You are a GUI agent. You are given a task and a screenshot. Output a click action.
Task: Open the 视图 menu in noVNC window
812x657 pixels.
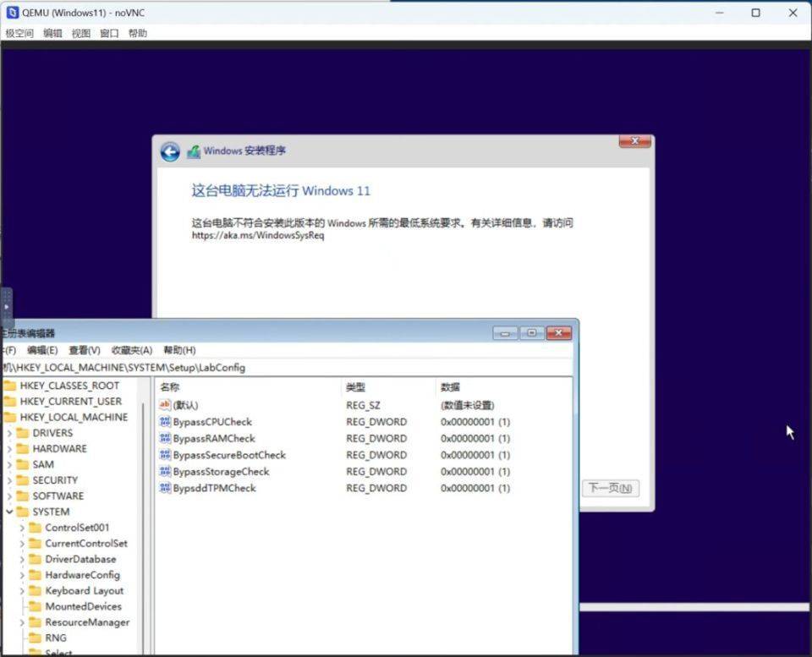(x=81, y=33)
